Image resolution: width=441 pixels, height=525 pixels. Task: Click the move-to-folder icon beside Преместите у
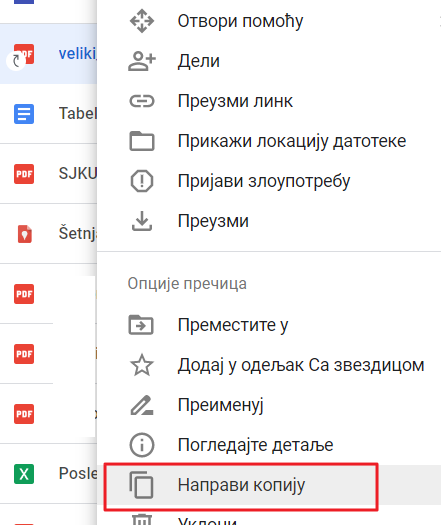tap(141, 325)
